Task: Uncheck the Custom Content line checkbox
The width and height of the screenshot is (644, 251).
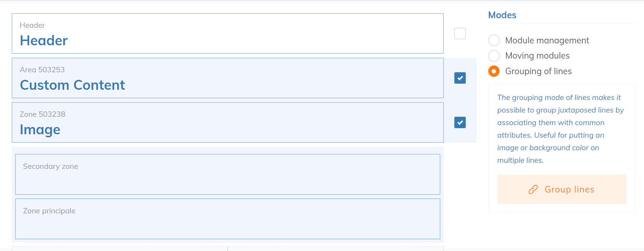Action: pos(460,78)
